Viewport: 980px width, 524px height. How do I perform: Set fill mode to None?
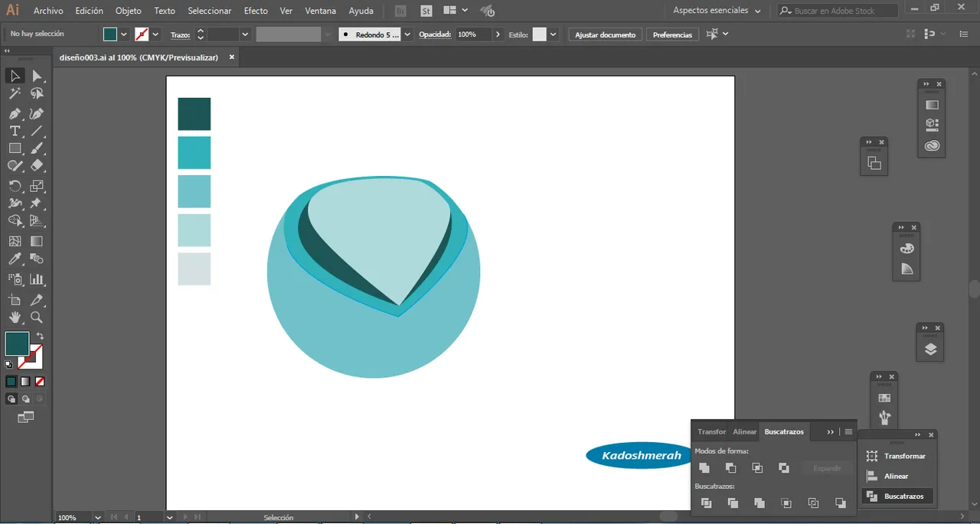[x=40, y=381]
